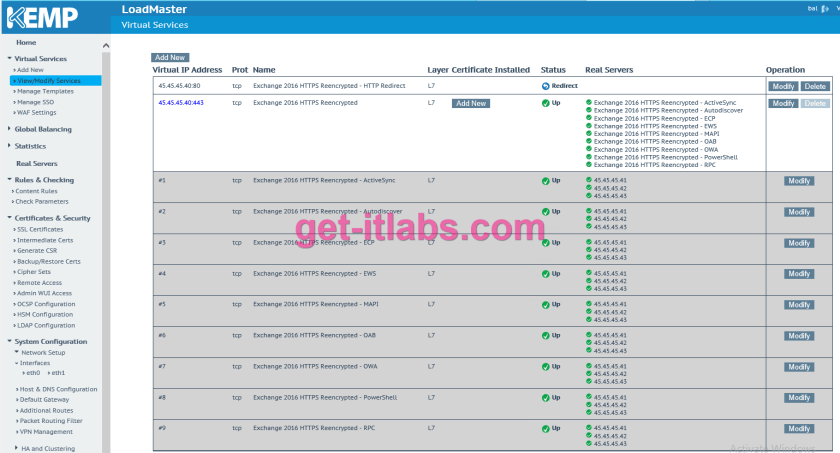Modify the HTTP Redirect virtual service
This screenshot has height=453, width=840.
point(783,86)
